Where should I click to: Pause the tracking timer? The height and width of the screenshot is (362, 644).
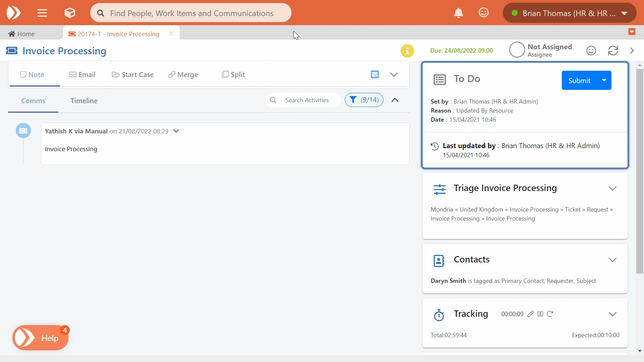pyautogui.click(x=540, y=314)
